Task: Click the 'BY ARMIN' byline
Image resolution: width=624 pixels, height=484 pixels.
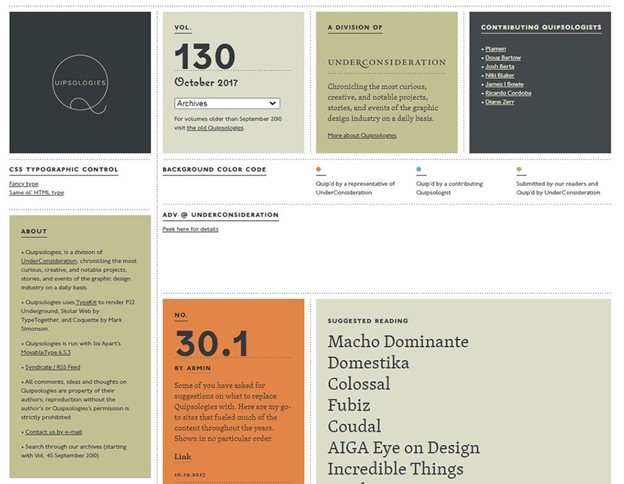Action: (193, 368)
